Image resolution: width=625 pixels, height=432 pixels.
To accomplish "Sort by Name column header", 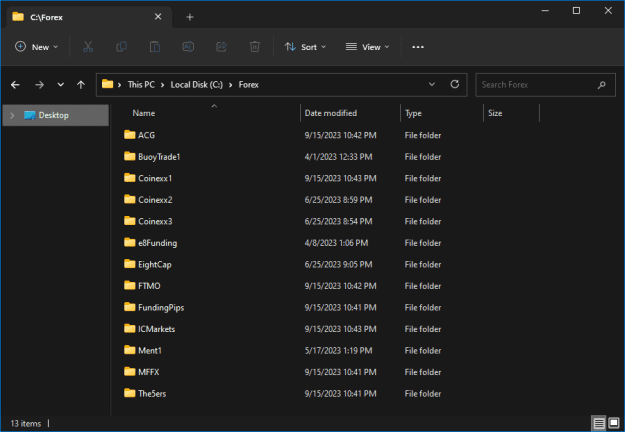I will tap(143, 113).
